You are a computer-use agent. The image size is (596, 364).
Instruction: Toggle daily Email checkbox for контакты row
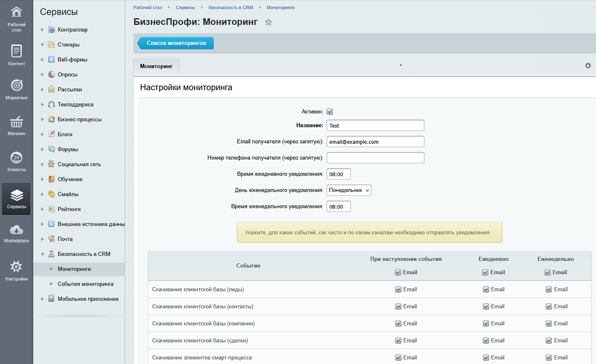coord(486,307)
